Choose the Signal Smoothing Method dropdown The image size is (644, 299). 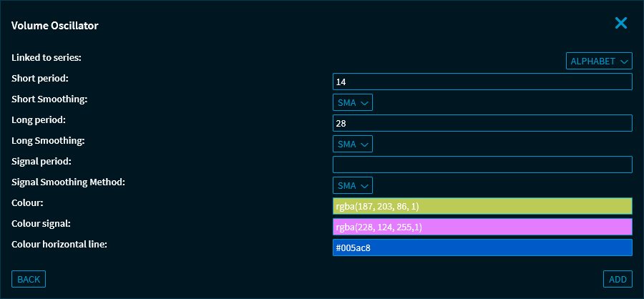click(352, 186)
